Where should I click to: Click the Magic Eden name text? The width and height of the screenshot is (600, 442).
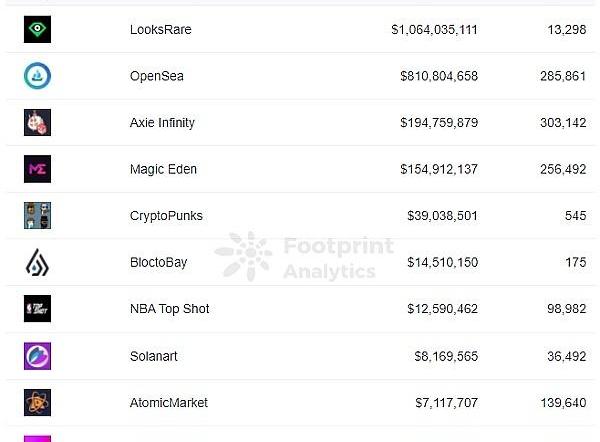pos(163,169)
